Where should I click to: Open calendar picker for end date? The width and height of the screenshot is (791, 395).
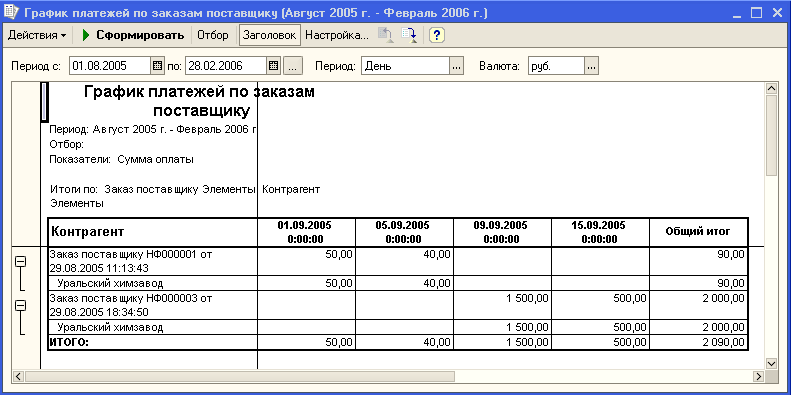273,66
